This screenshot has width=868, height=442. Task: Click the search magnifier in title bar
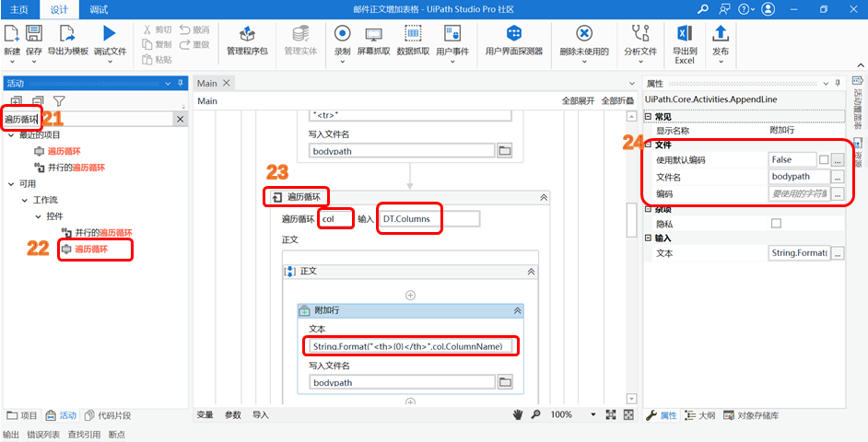click(x=703, y=9)
